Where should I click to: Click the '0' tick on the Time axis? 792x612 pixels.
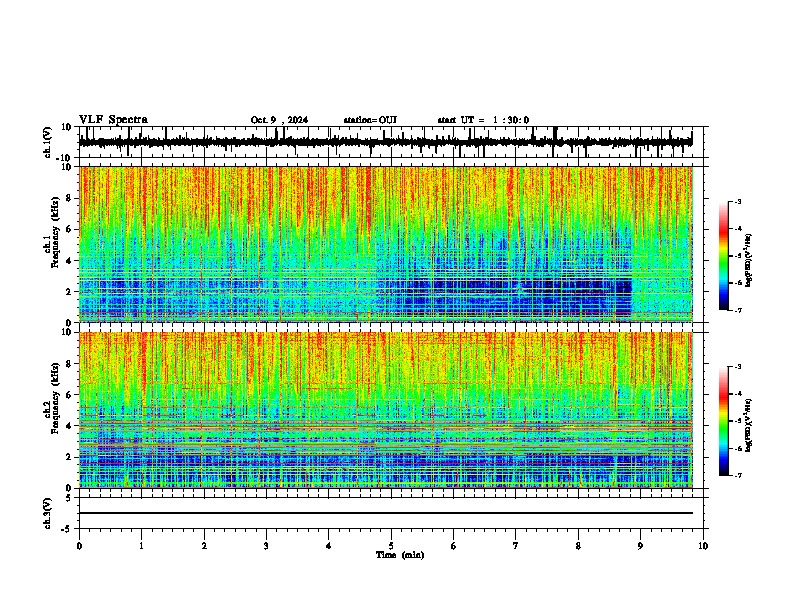pos(79,545)
